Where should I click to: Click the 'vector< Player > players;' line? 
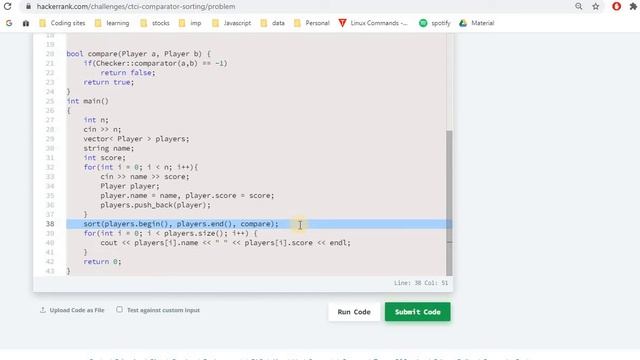click(136, 139)
